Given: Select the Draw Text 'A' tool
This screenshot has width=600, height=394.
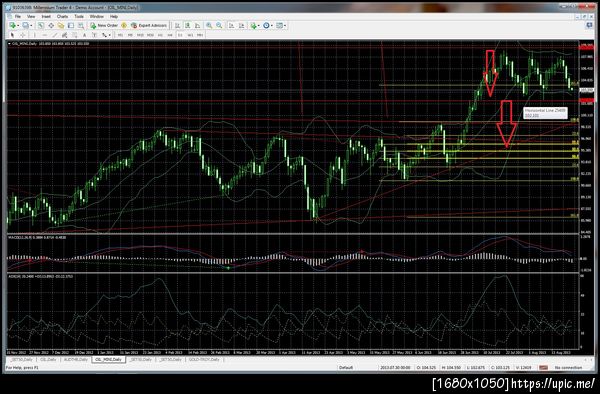Looking at the screenshot, I should (x=85, y=35).
